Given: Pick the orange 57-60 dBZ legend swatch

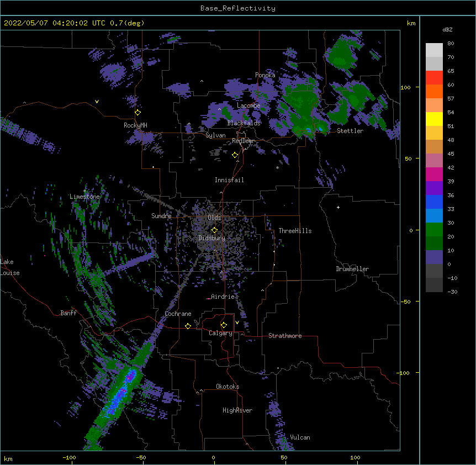Looking at the screenshot, I should click(434, 91).
